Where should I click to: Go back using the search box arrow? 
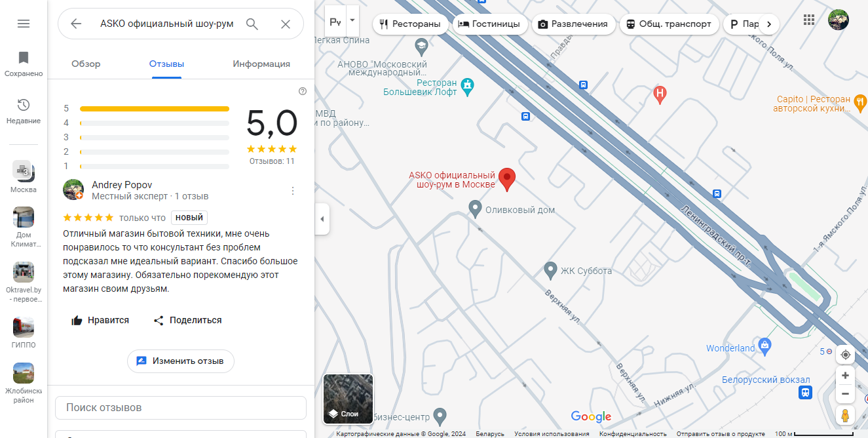pos(76,24)
